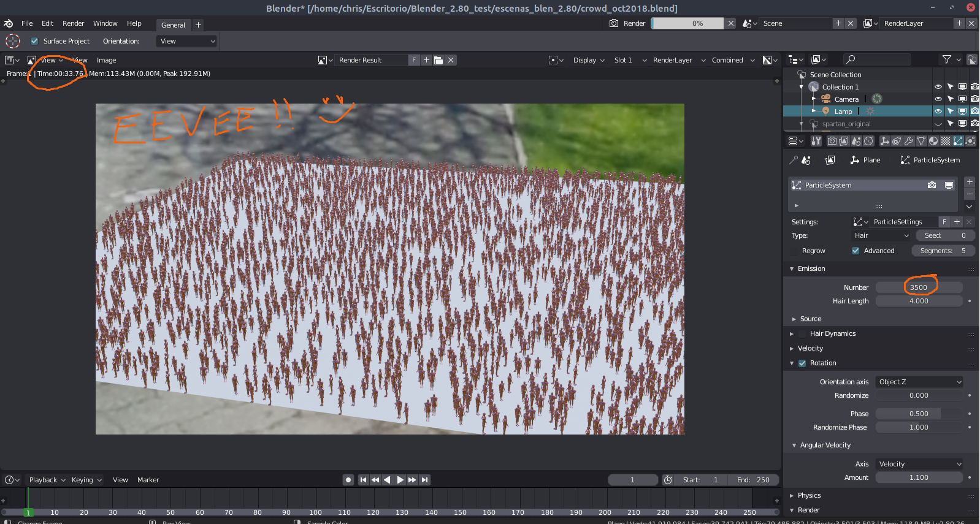Click the Blender logo menu icon
Screen dimensions: 980x524
pos(9,23)
